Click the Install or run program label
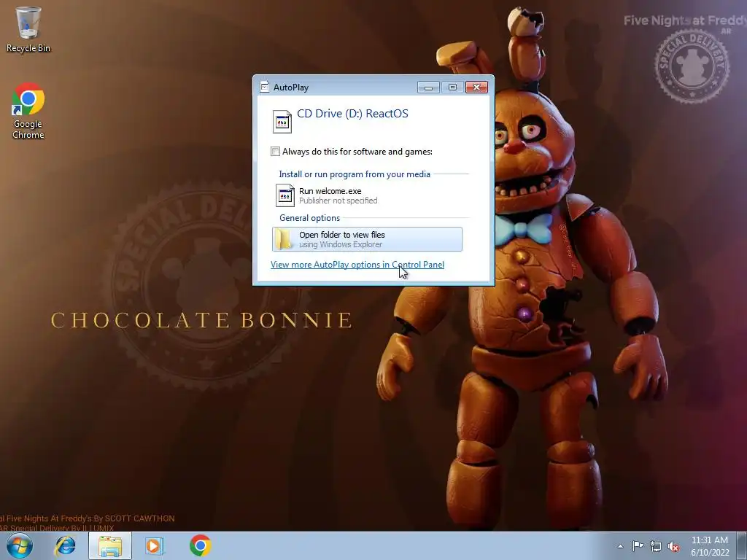Viewport: 747px width, 560px height. (x=355, y=174)
